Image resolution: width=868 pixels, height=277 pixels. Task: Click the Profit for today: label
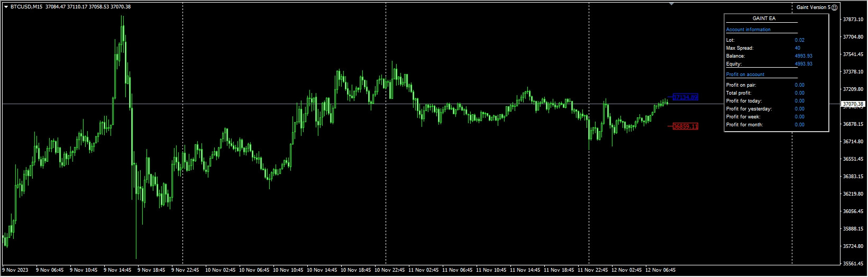coord(744,101)
